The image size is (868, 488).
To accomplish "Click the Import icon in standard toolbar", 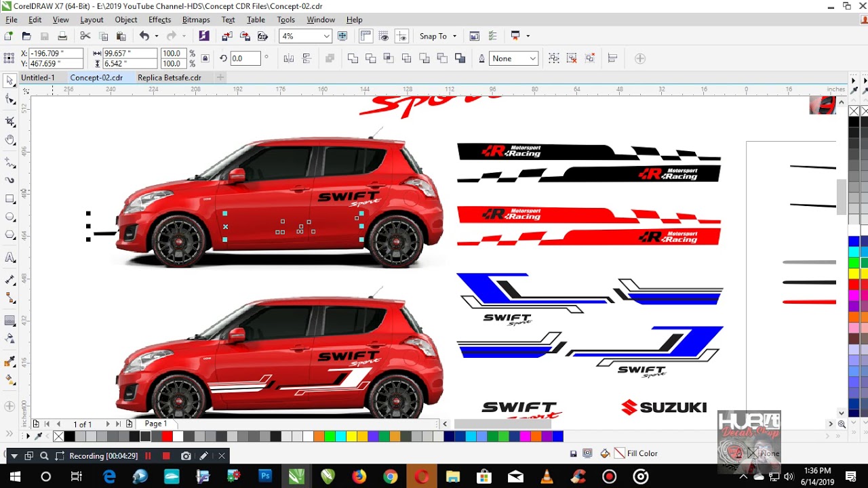I will [227, 36].
